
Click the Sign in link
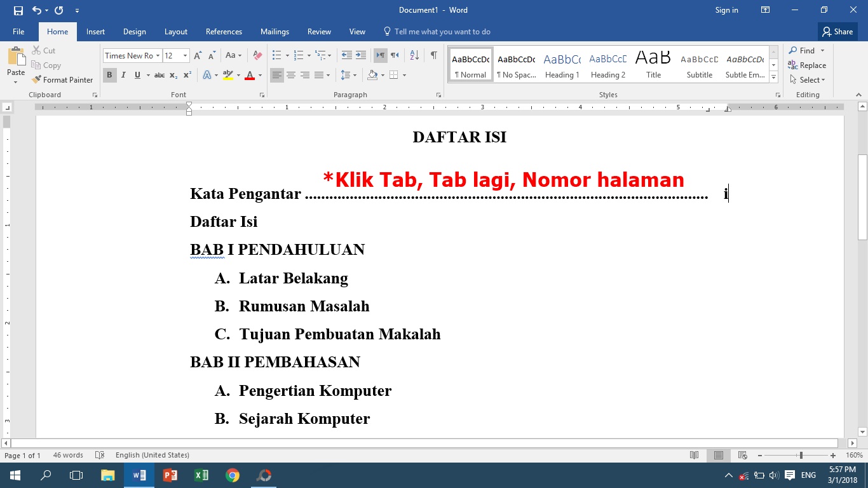click(726, 10)
